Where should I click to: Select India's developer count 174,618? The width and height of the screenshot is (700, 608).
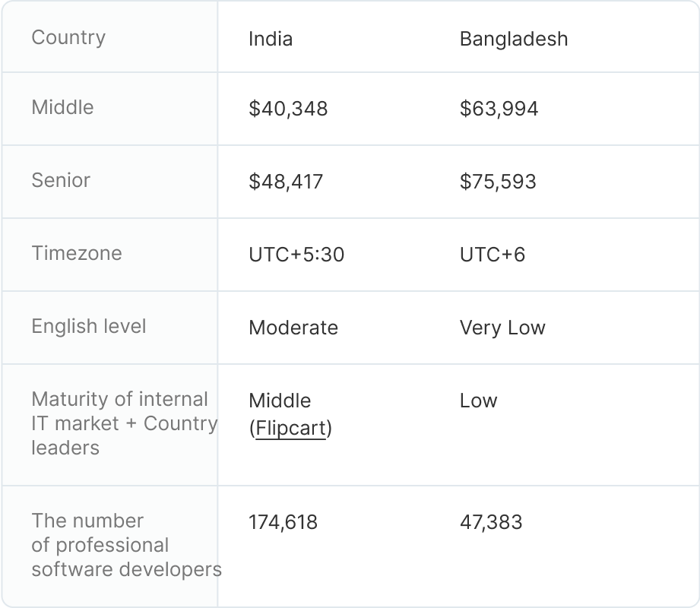click(283, 522)
